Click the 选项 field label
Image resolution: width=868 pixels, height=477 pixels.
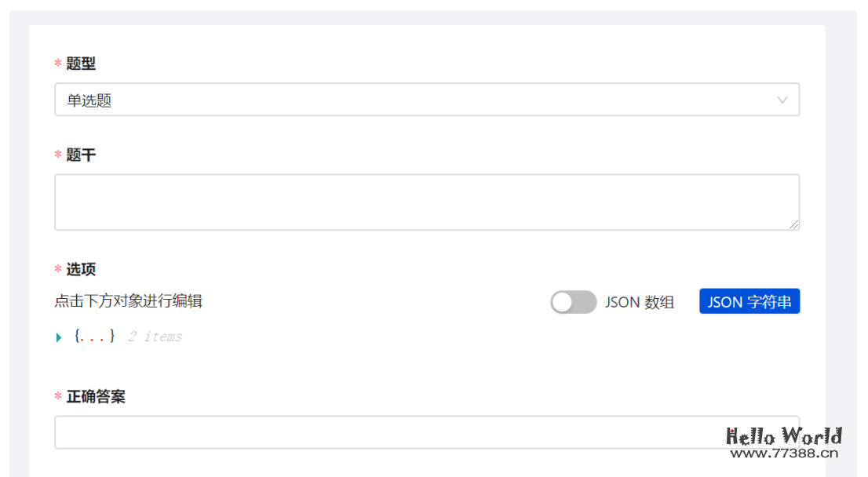[x=81, y=270]
